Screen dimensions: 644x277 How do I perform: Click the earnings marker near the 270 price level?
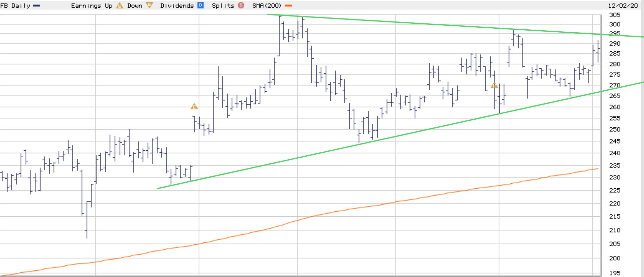tap(494, 85)
